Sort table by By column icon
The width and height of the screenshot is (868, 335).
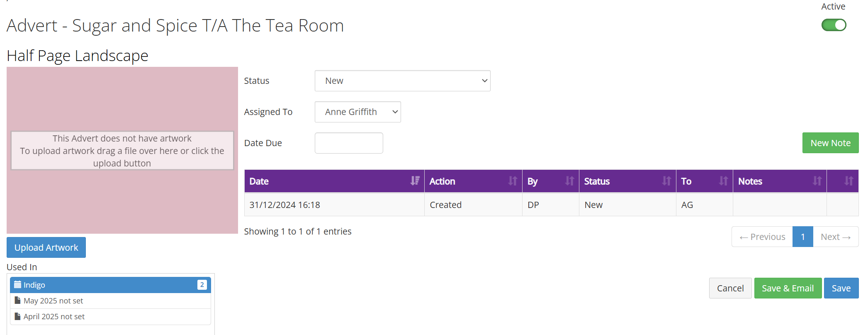tap(570, 181)
